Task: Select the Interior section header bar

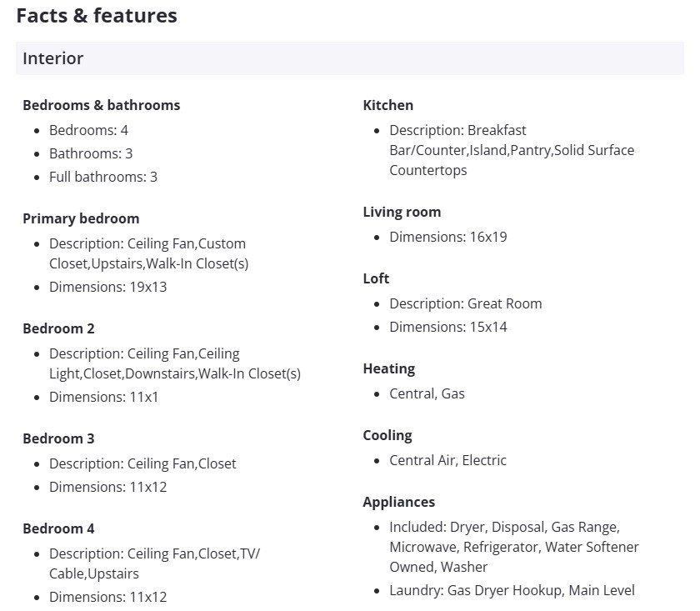Action: click(x=349, y=58)
